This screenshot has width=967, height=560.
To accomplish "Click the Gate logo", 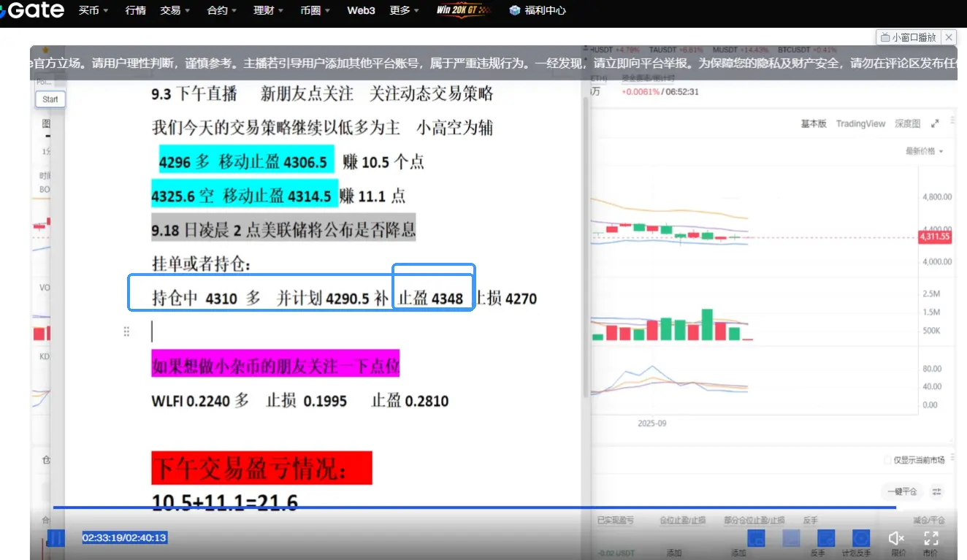I will pyautogui.click(x=32, y=10).
